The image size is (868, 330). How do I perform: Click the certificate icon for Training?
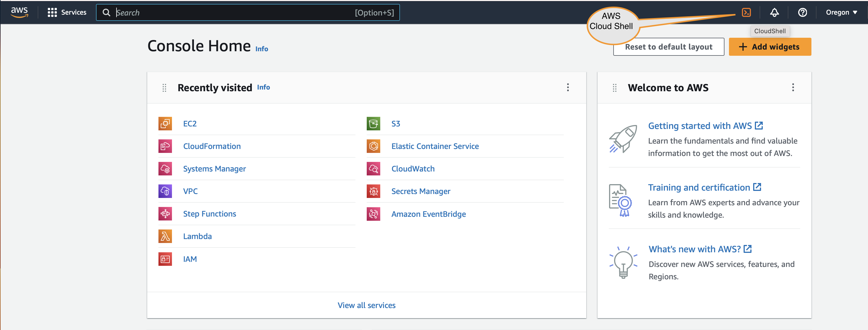[x=620, y=200]
